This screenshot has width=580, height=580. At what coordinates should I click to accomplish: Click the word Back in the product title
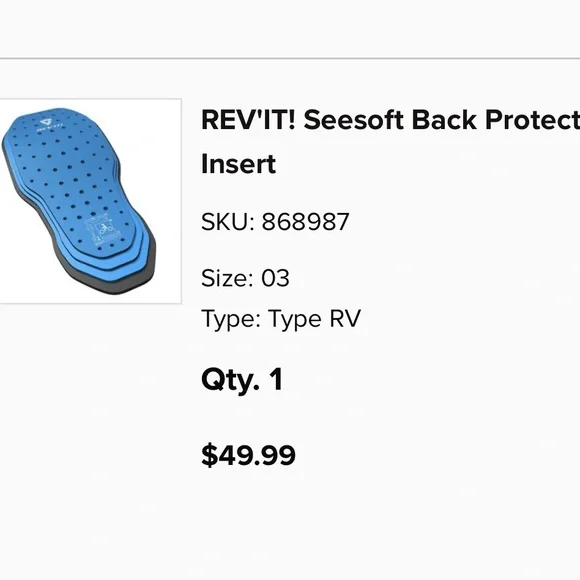[x=444, y=120]
